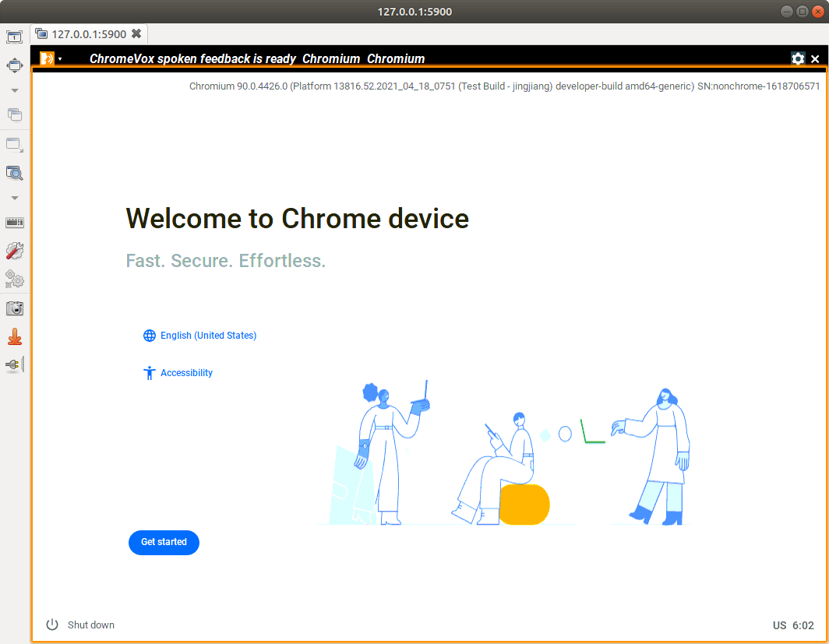Image resolution: width=829 pixels, height=644 pixels.
Task: Open preferences wrench icon in sidebar
Action: tap(14, 251)
